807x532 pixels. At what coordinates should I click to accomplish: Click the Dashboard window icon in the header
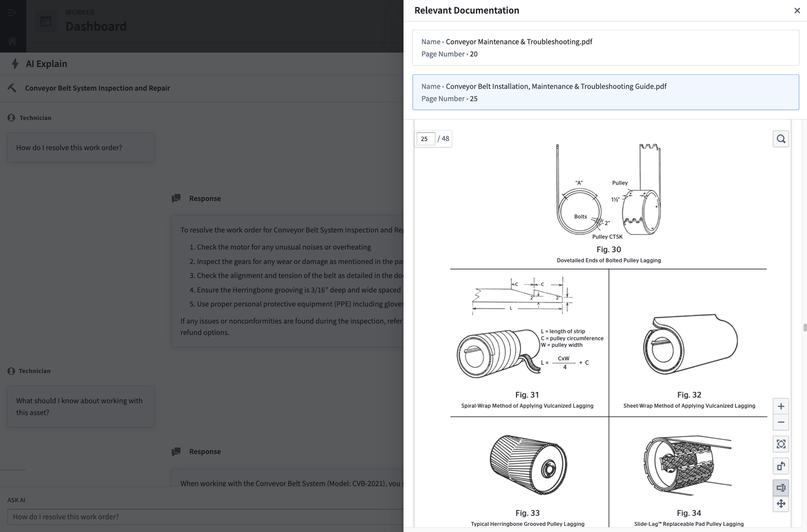45,21
